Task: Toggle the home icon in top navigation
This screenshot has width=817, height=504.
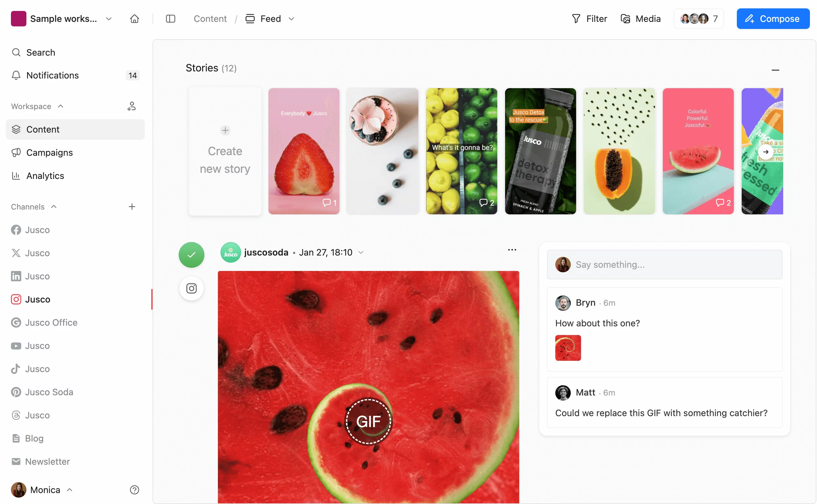Action: 134,19
